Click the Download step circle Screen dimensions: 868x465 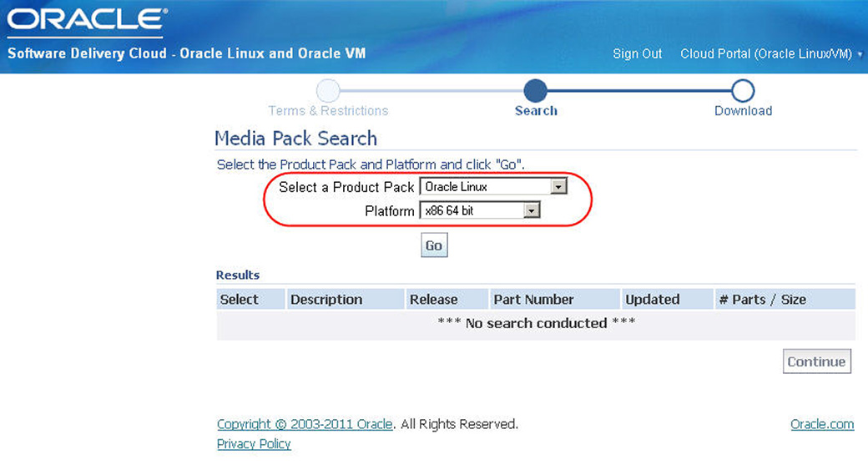pos(742,91)
